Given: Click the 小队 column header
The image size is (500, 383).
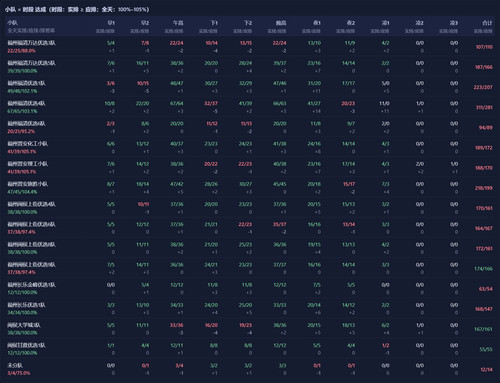Looking at the screenshot, I should (13, 23).
